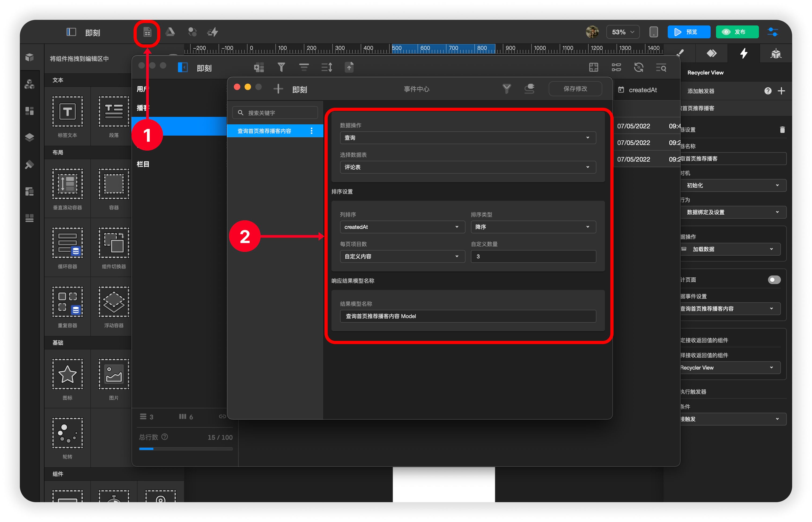Click the plus icon in event center window
This screenshot has height=522, width=812.
(x=278, y=89)
